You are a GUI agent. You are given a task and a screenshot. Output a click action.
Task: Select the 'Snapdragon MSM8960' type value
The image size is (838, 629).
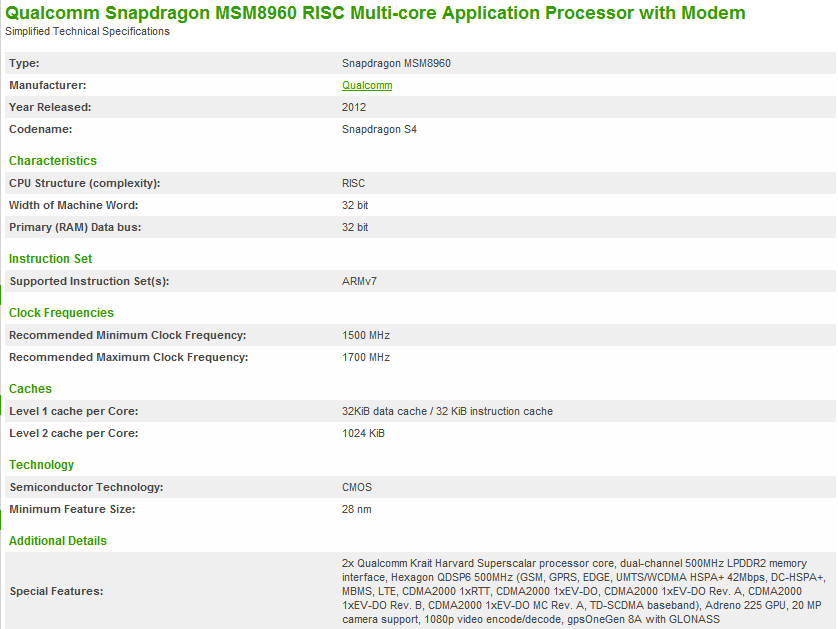click(x=396, y=64)
